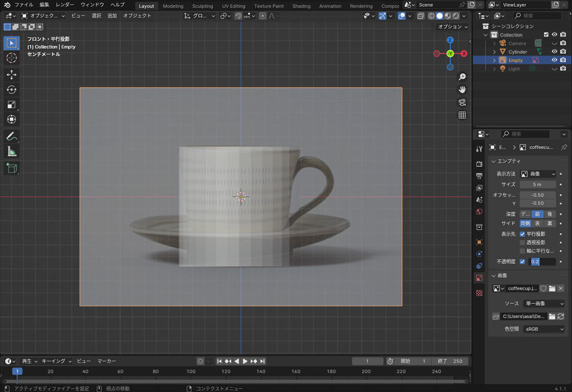Click the 後 depth button
This screenshot has height=392, width=572.
[550, 214]
